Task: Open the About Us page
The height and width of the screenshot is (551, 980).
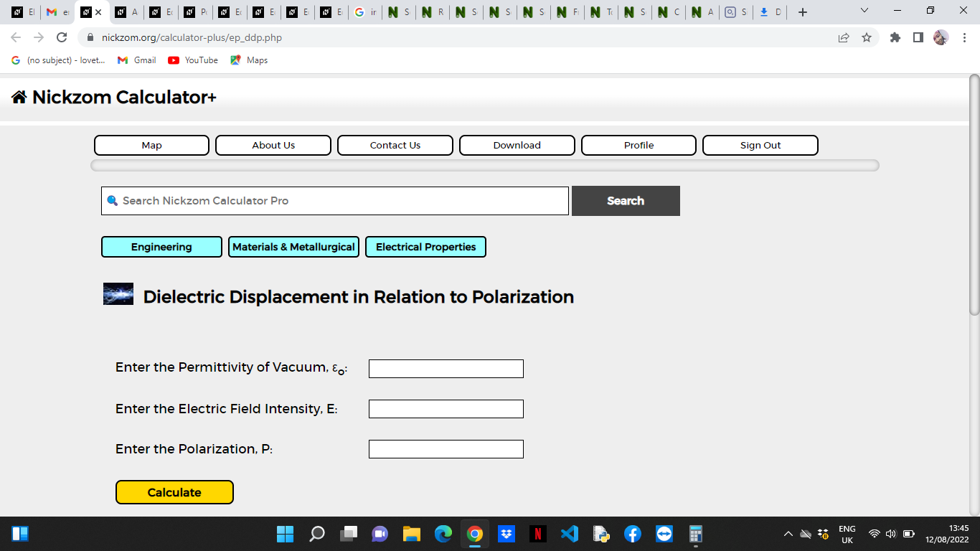Action: pyautogui.click(x=273, y=145)
